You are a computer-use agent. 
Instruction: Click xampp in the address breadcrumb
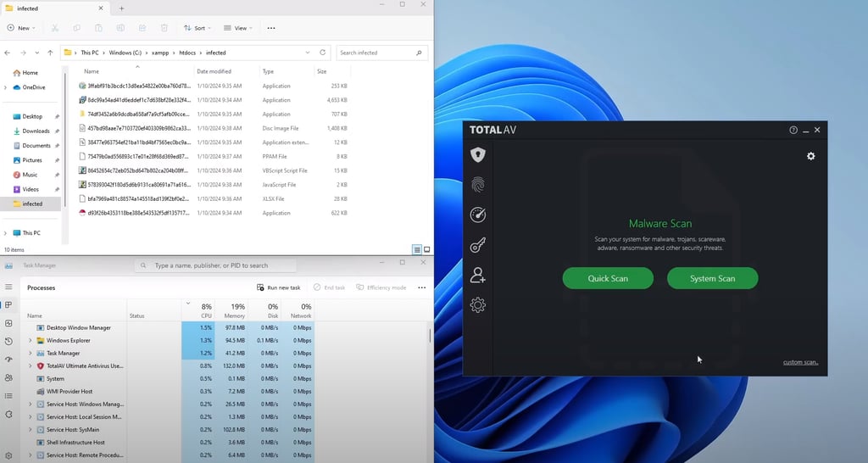pos(160,53)
